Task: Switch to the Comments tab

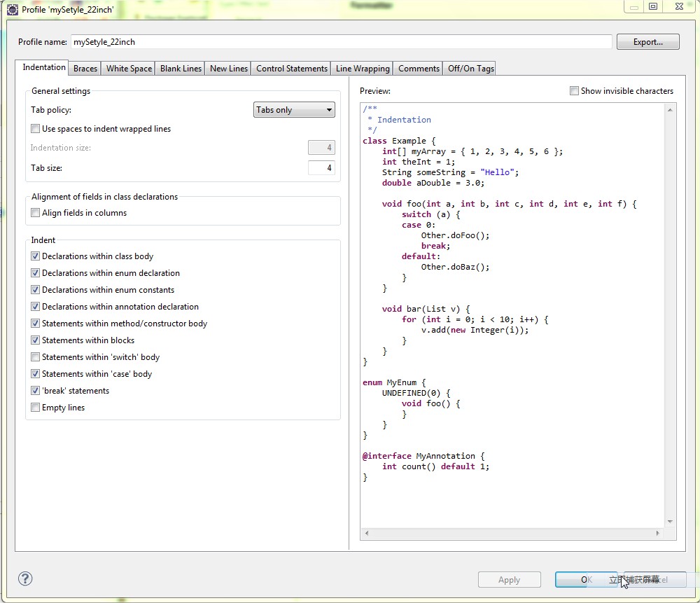Action: tap(419, 69)
